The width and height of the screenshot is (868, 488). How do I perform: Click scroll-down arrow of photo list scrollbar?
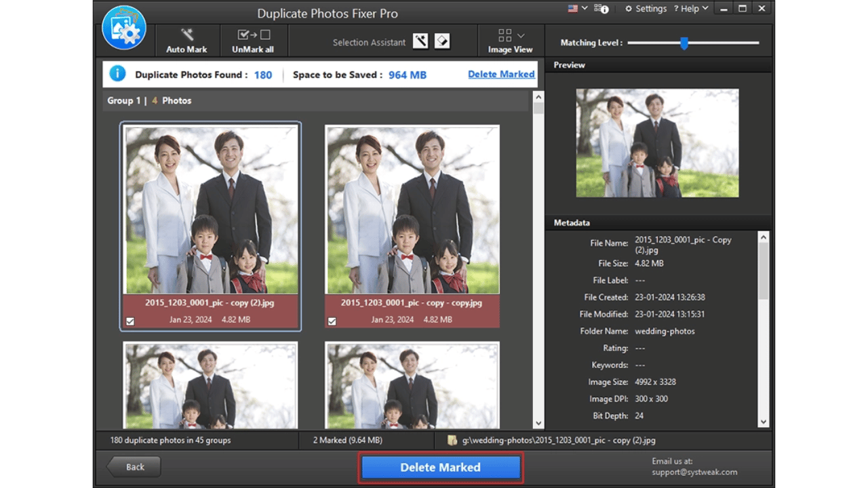[x=538, y=423]
